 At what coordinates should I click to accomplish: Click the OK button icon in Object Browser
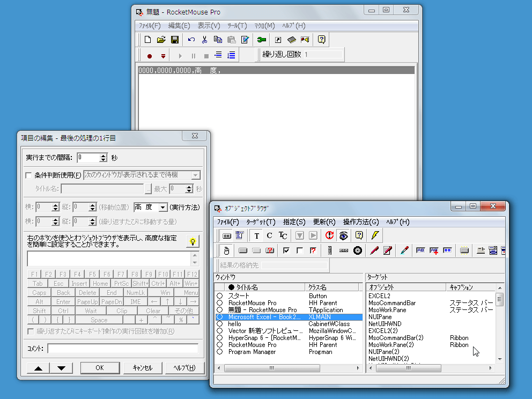[227, 235]
